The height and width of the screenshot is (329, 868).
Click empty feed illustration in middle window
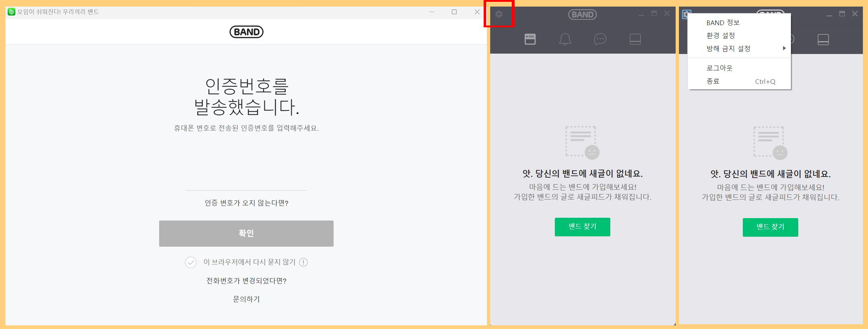point(582,143)
